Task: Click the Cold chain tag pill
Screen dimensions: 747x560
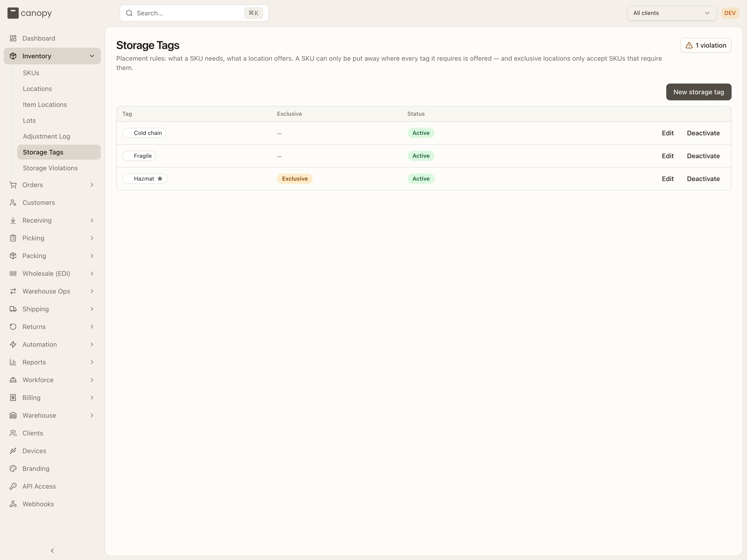Action: pyautogui.click(x=144, y=133)
